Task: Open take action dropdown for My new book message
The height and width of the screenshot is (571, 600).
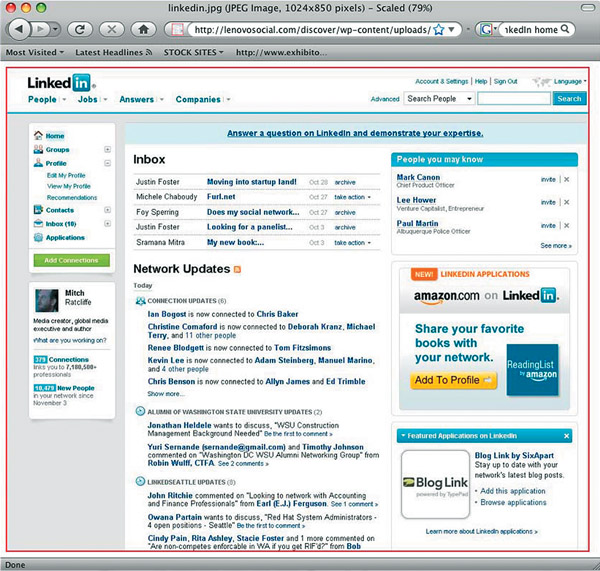Action: pyautogui.click(x=352, y=243)
